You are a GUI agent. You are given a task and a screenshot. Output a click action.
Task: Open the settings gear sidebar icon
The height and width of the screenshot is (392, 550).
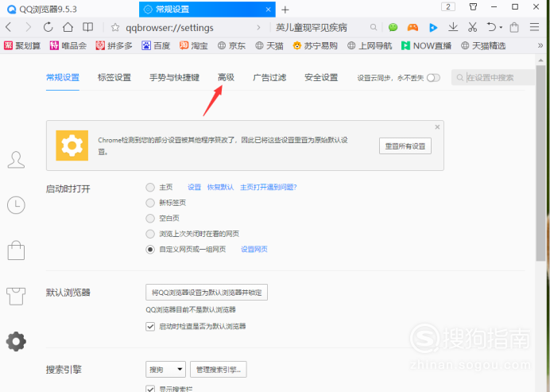coord(16,341)
